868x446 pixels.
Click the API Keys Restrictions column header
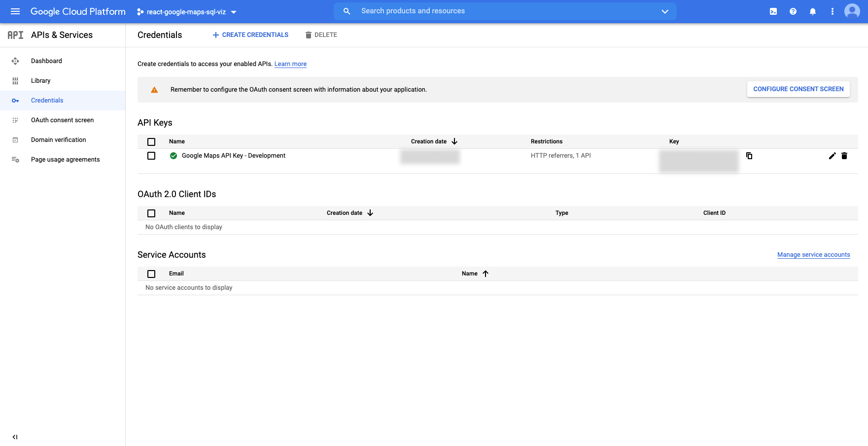547,141
